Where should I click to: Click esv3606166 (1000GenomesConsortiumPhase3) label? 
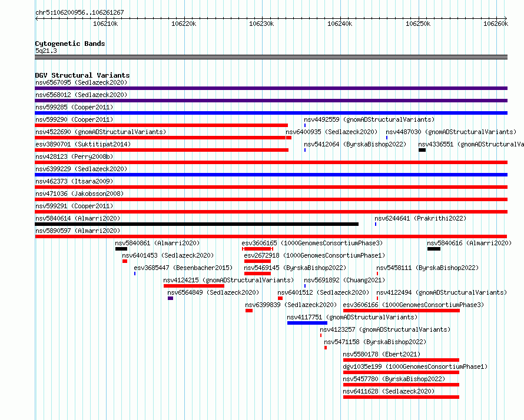coord(413,305)
